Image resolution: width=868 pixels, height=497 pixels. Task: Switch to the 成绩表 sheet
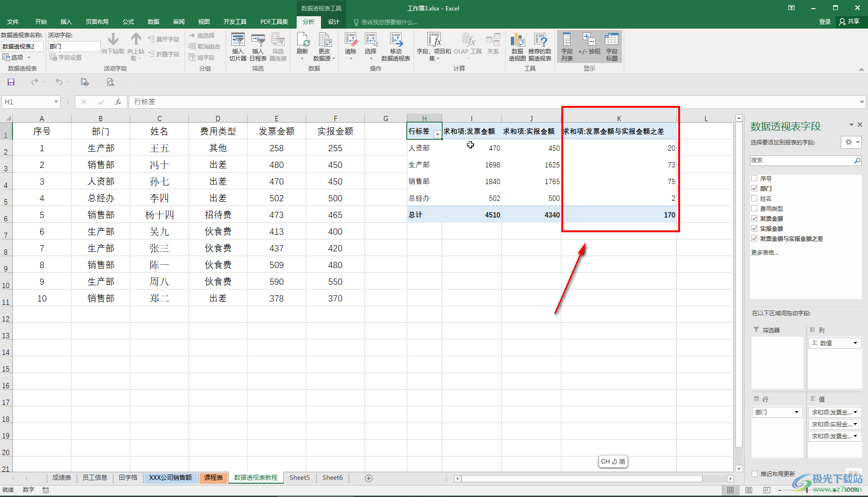[x=62, y=477]
